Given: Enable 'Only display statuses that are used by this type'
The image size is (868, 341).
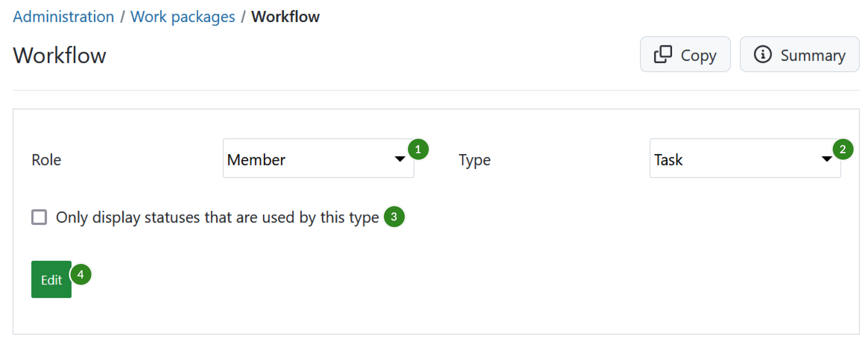Looking at the screenshot, I should (39, 217).
